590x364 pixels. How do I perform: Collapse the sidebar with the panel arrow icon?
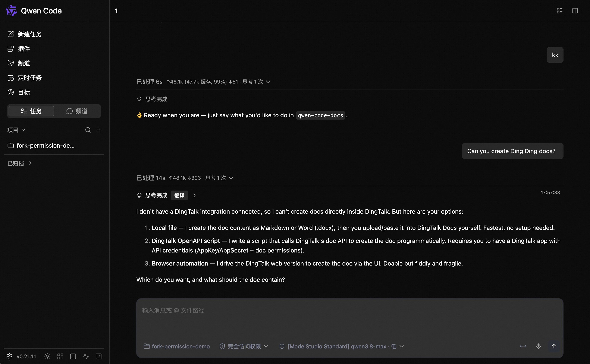click(99, 356)
